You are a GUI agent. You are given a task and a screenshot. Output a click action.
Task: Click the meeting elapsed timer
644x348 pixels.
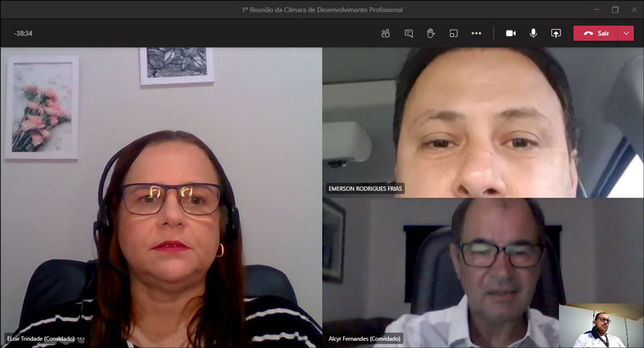click(x=23, y=33)
